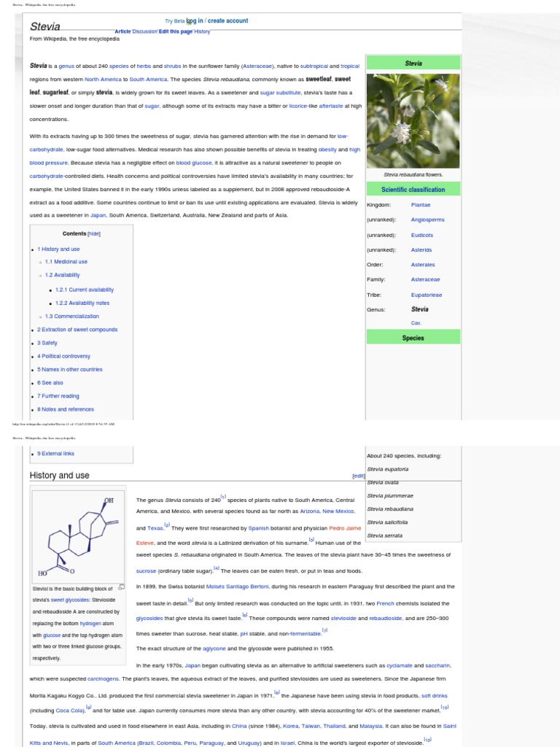Screen dimensions: 560x747
Task: Follow the blood glucose link
Action: 194,163
